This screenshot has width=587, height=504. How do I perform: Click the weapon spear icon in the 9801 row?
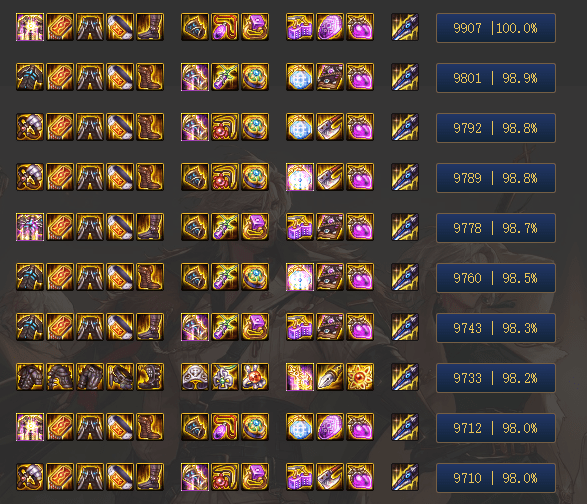point(405,77)
